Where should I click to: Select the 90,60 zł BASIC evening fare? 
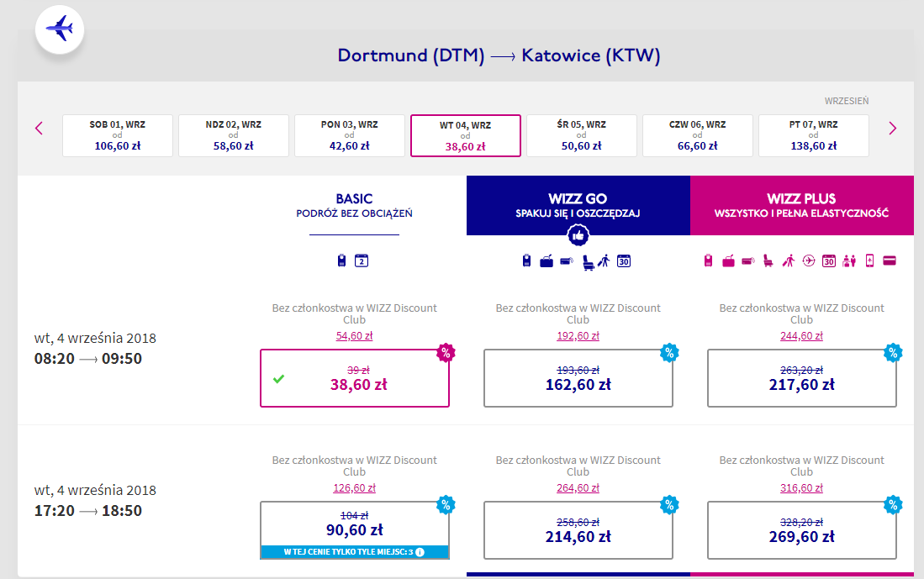tap(355, 524)
